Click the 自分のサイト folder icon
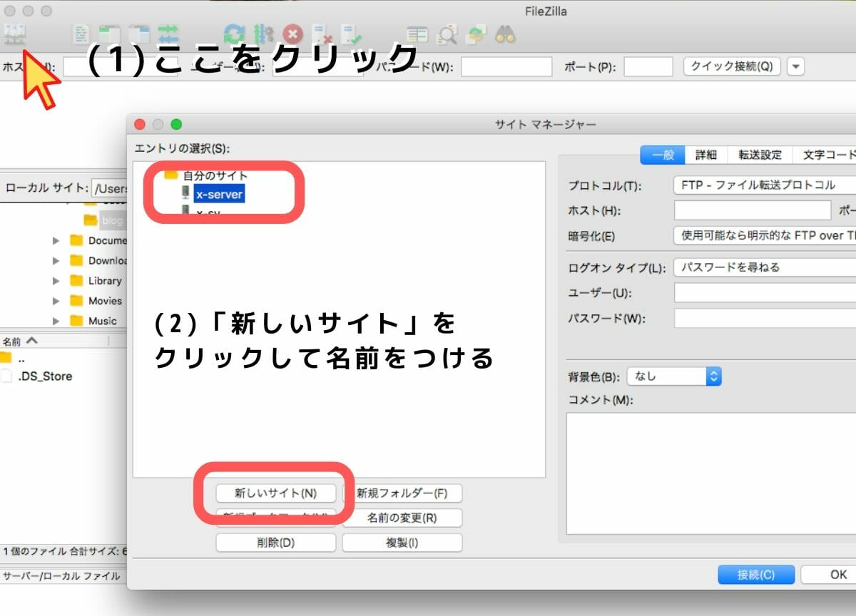Screen dimensions: 856x616 pos(170,175)
